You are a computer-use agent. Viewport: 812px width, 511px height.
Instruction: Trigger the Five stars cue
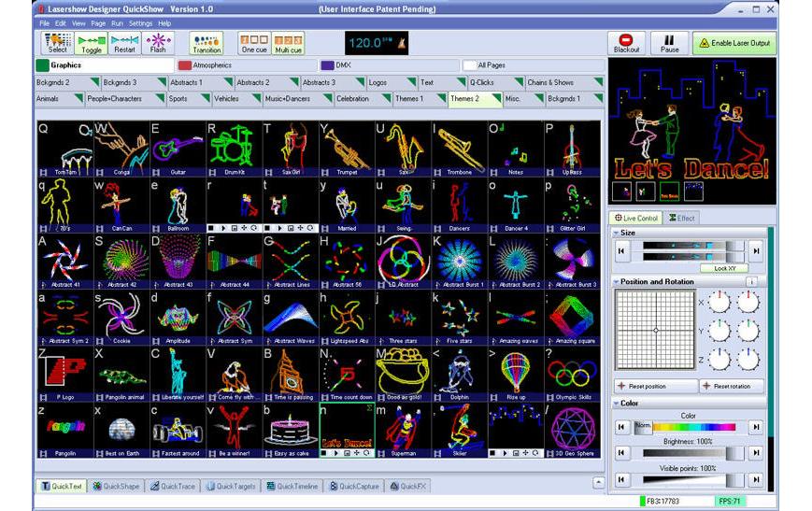coord(460,318)
